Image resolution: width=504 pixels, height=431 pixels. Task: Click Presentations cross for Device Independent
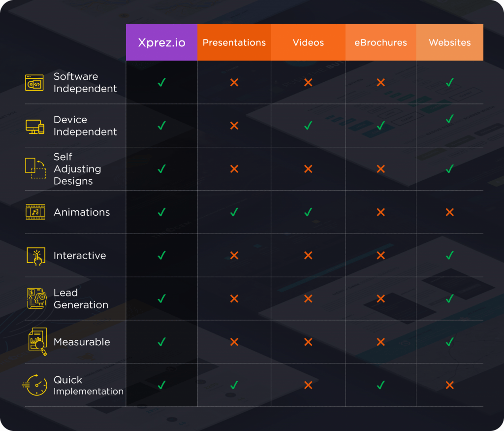coord(234,126)
